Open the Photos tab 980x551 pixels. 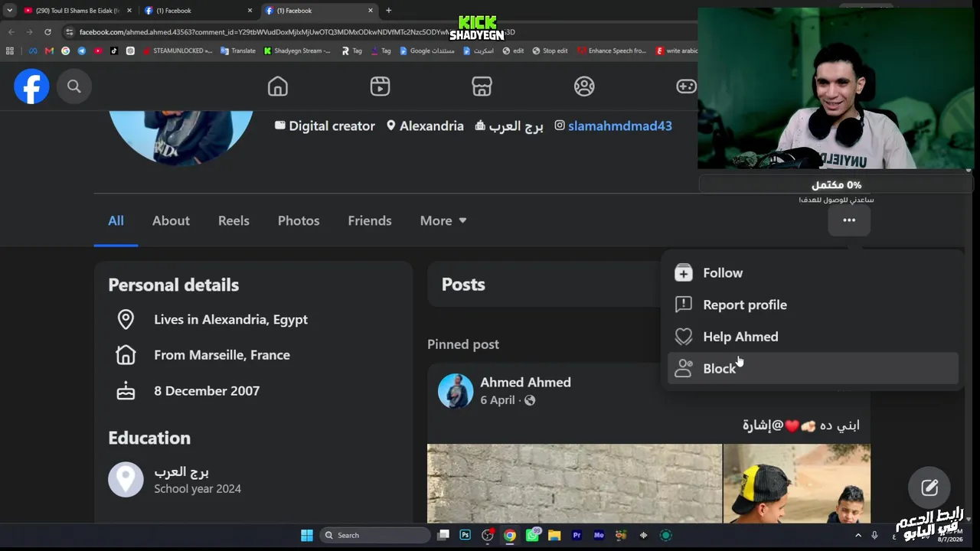coord(299,220)
